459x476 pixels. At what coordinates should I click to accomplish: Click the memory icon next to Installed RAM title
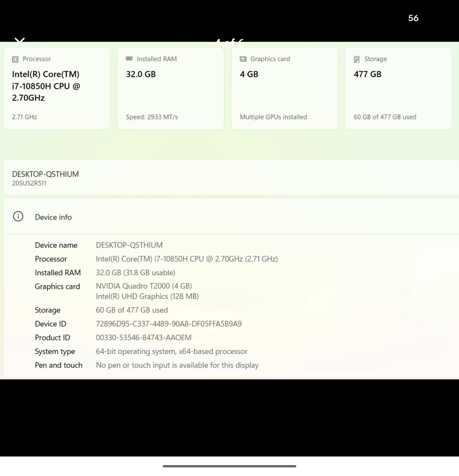pos(129,59)
